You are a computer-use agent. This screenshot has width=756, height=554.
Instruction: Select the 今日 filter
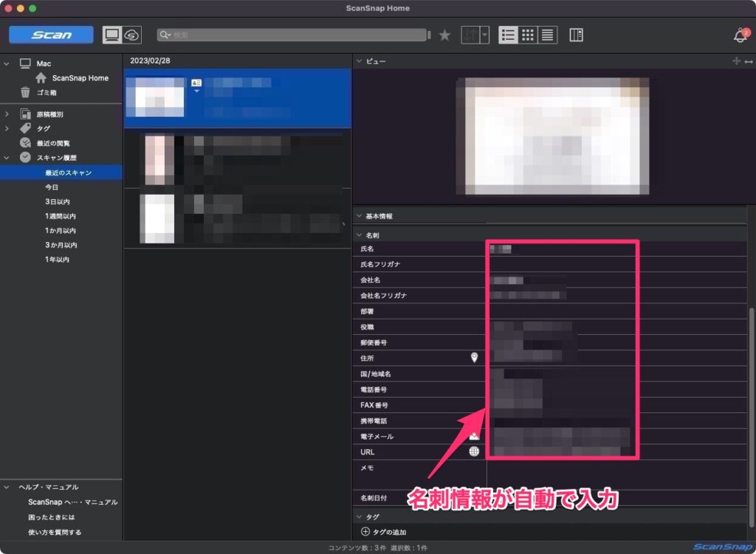(52, 187)
